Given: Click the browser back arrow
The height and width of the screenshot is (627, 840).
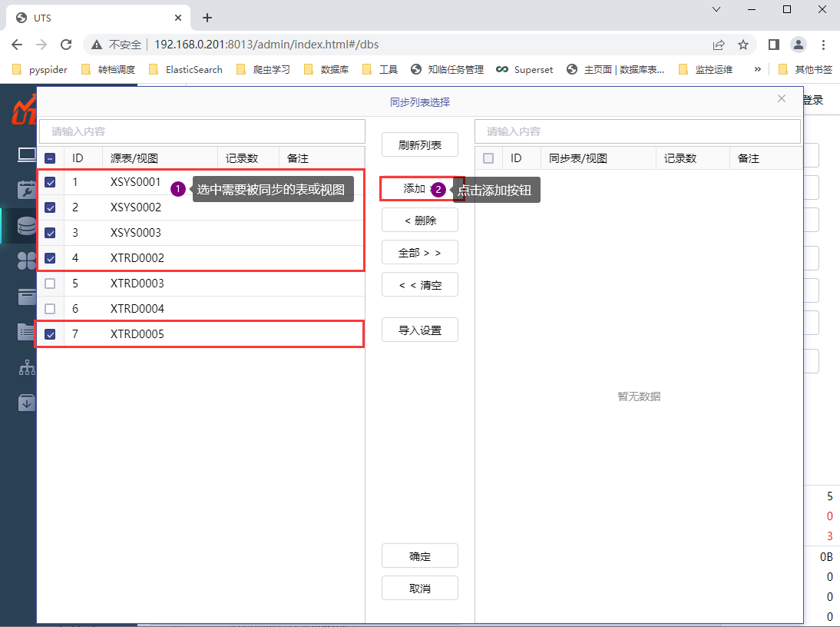Looking at the screenshot, I should pos(17,45).
